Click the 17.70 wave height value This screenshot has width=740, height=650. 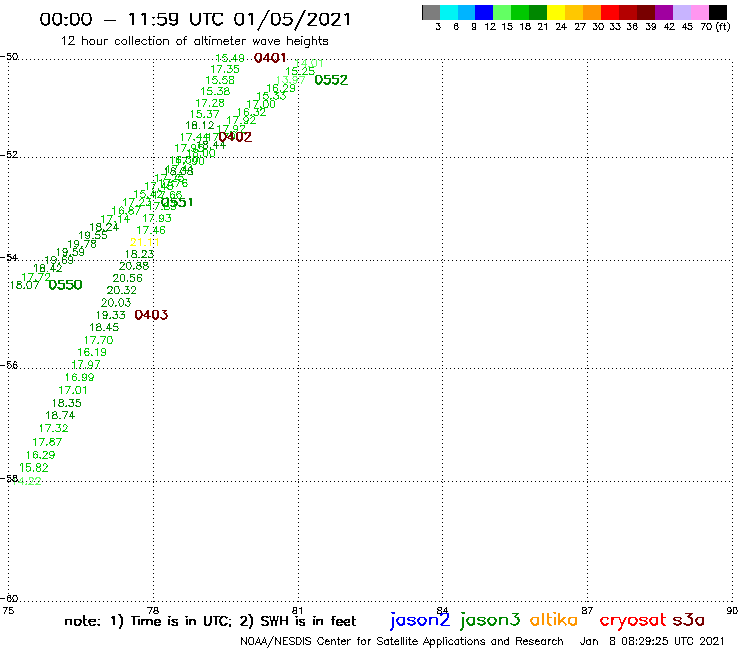click(99, 340)
